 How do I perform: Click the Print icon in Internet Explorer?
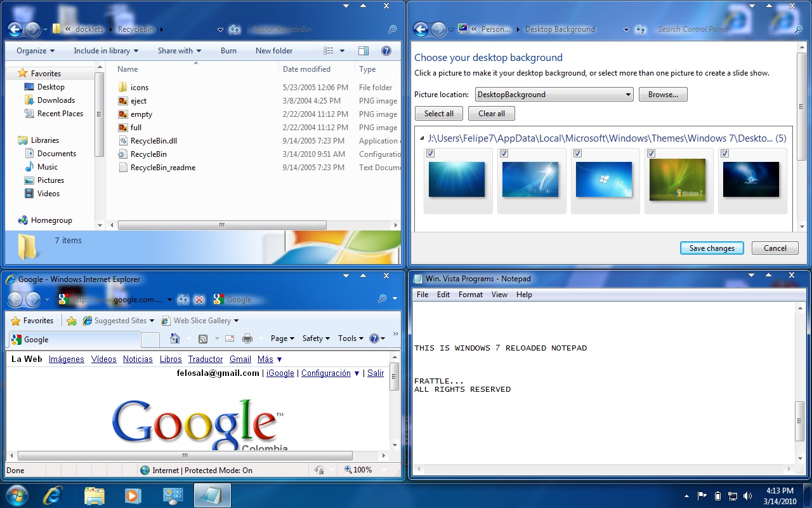(x=248, y=338)
